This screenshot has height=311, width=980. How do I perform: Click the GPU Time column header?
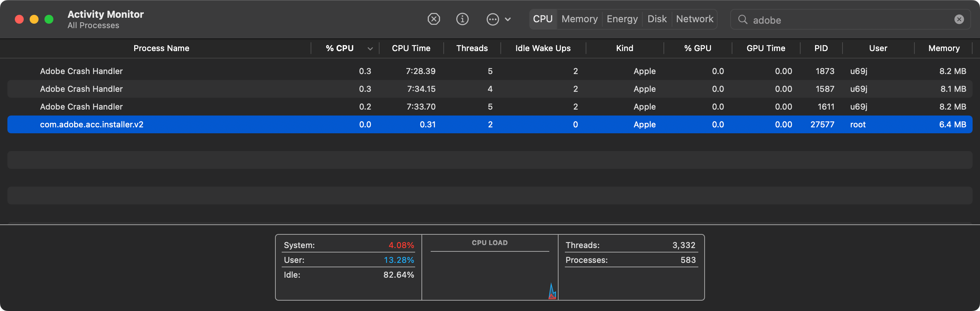(x=765, y=48)
